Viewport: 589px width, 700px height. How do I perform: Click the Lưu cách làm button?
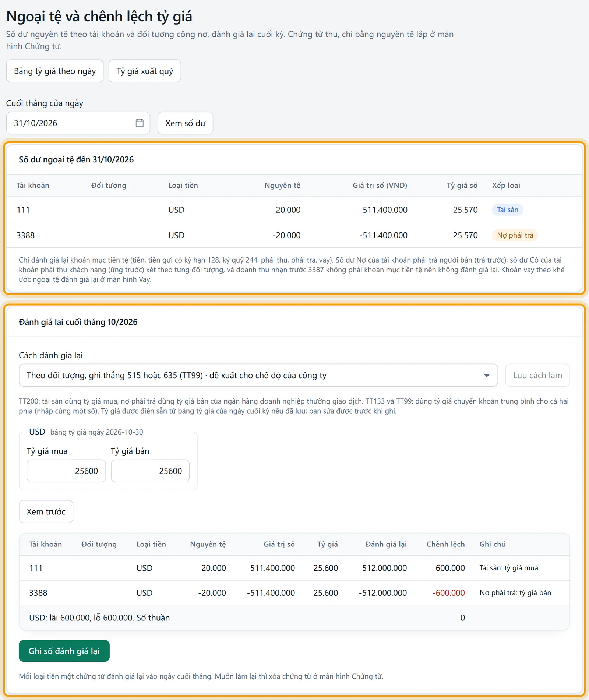coord(537,375)
